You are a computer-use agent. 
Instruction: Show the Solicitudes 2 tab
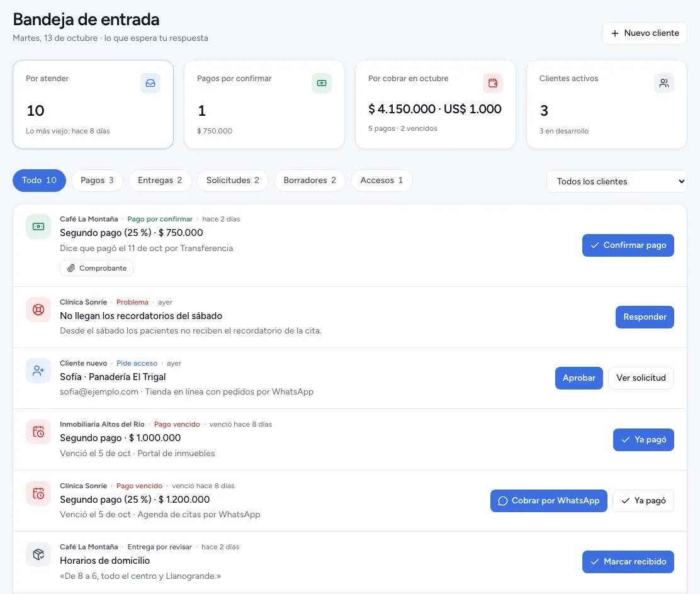(x=232, y=181)
